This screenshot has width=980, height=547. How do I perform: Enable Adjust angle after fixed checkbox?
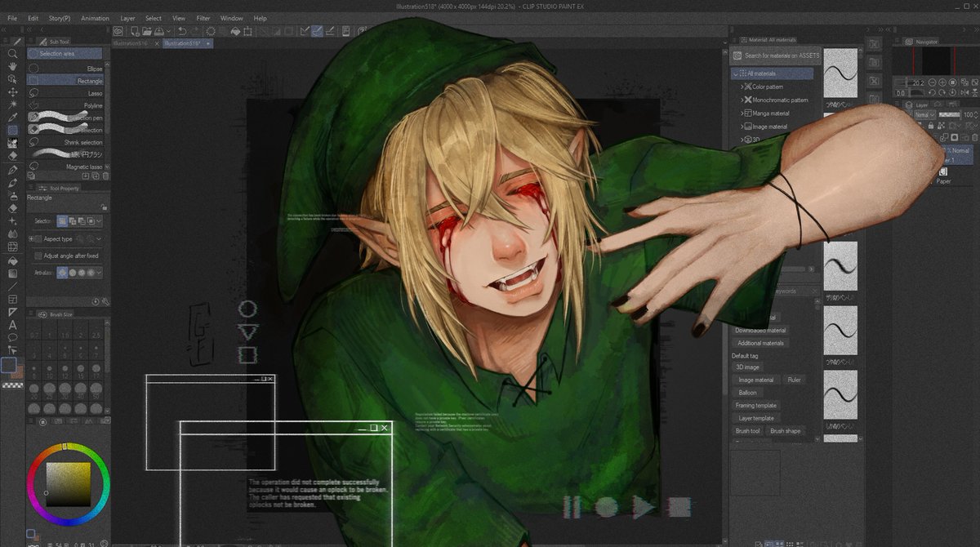click(x=38, y=256)
